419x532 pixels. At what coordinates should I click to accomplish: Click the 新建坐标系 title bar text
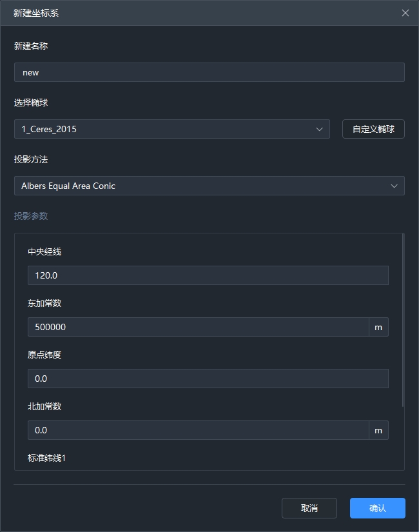[x=36, y=13]
